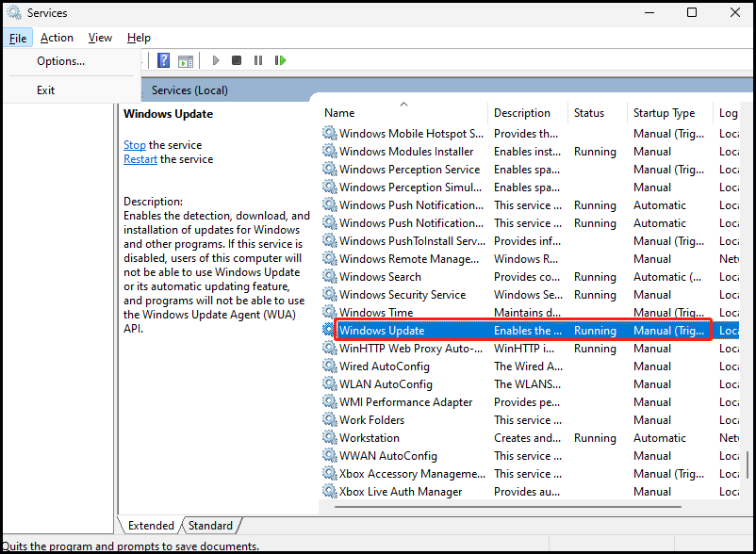This screenshot has height=554, width=756.
Task: Click gear icon next to Windows Remote Management
Action: (330, 258)
